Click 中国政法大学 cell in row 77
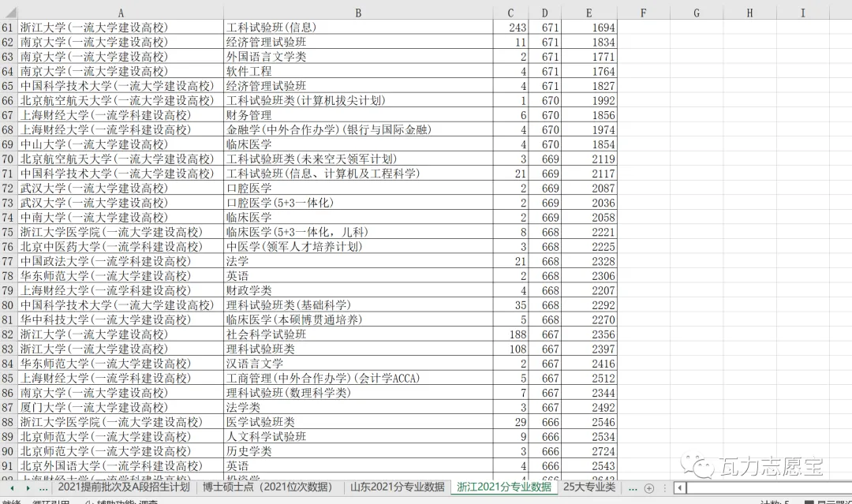 tap(121, 261)
